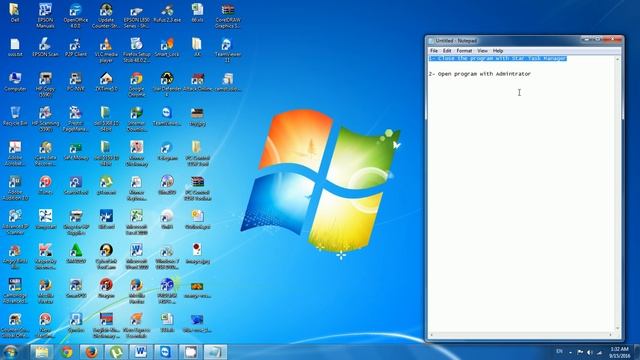Click Notepad's vertical scrollbar down arrow
The width and height of the screenshot is (640, 360).
[x=617, y=328]
